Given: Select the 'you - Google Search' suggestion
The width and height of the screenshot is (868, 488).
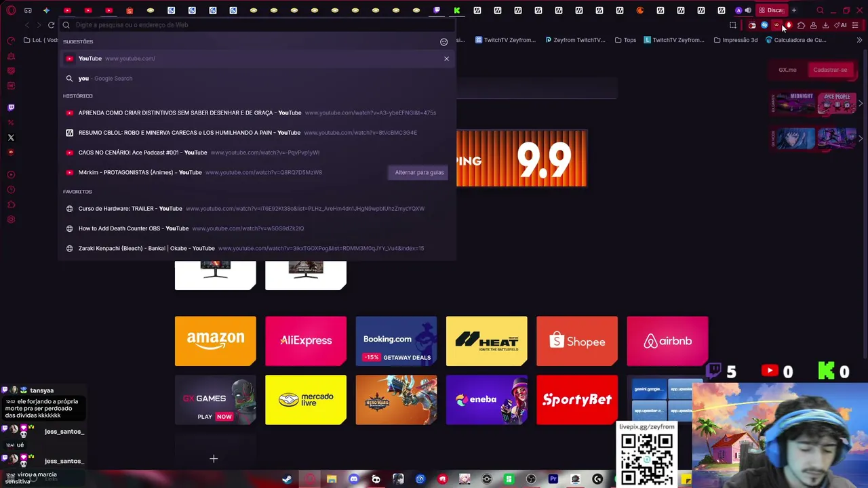Looking at the screenshot, I should (x=256, y=79).
